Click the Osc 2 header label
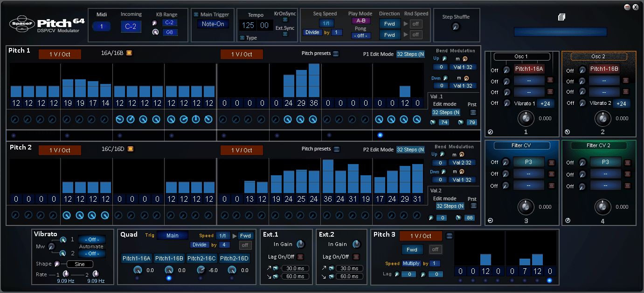The height and width of the screenshot is (293, 644). (x=599, y=56)
